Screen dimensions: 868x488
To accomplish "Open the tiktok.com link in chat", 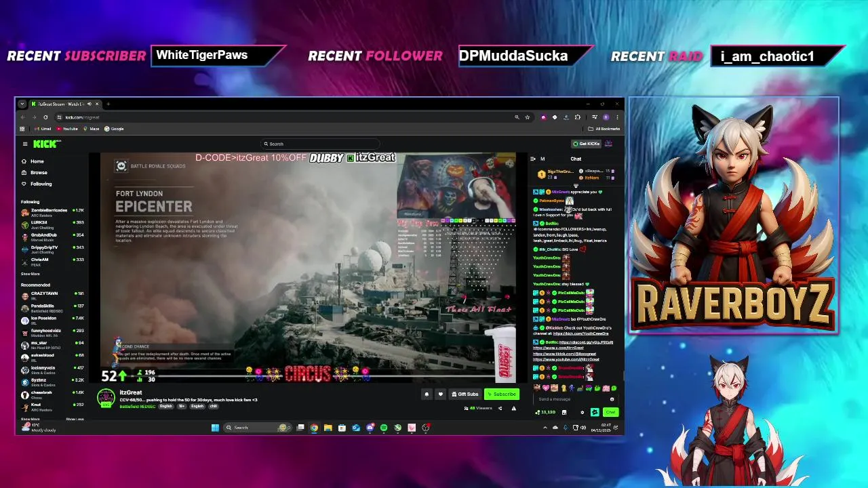I will click(565, 354).
